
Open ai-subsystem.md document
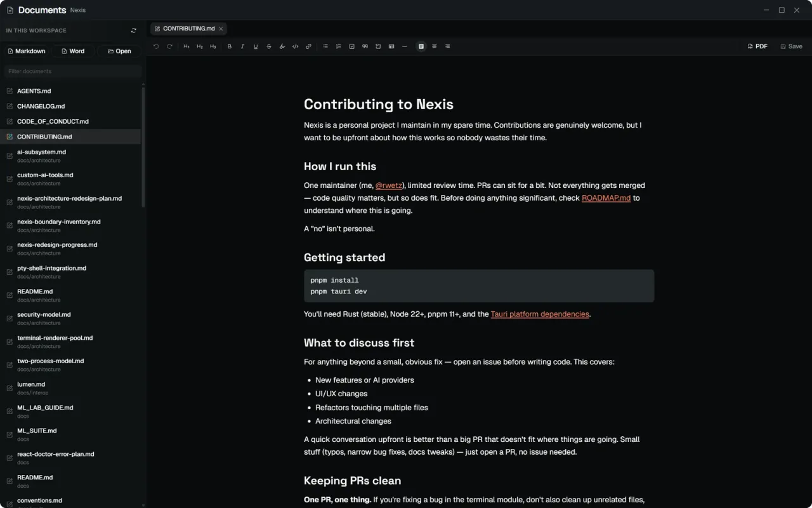[x=70, y=156]
